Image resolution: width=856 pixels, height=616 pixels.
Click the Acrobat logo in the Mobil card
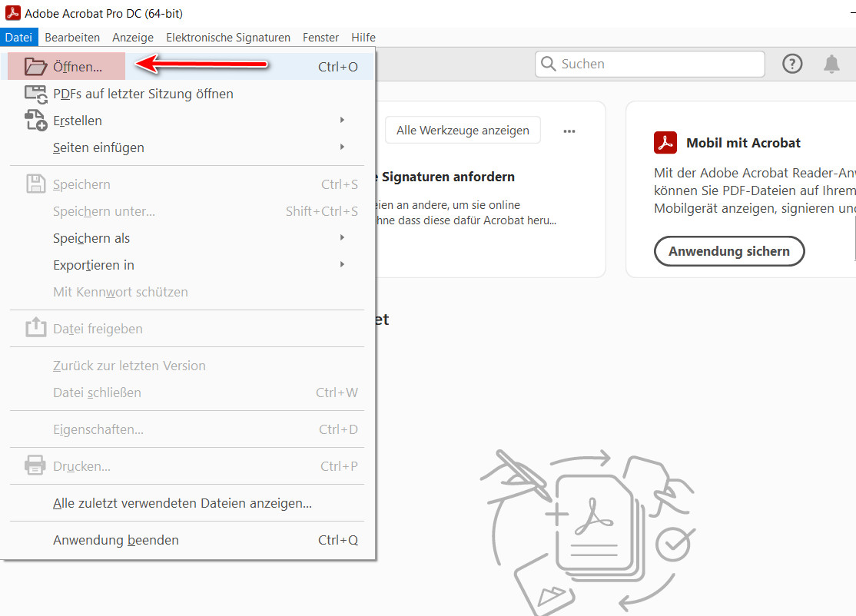665,142
